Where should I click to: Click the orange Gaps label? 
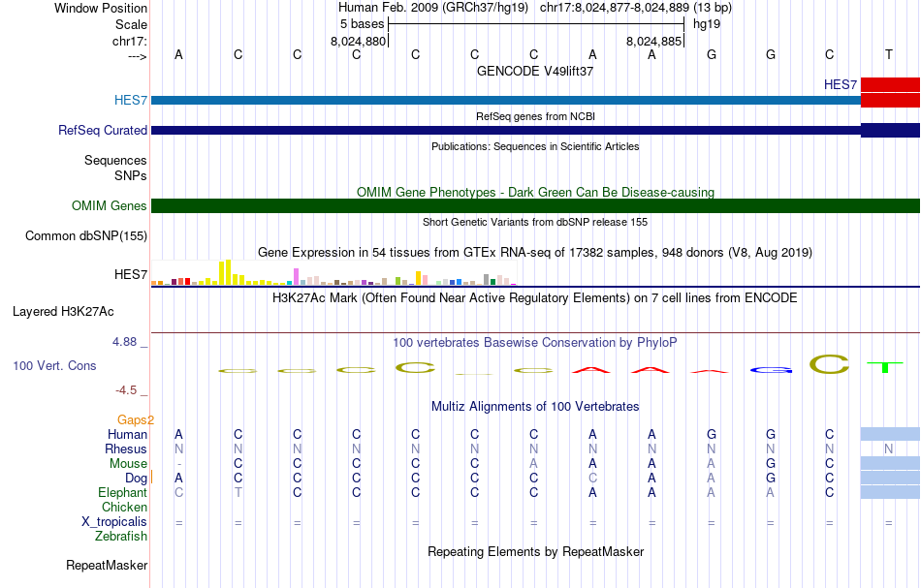[x=135, y=420]
